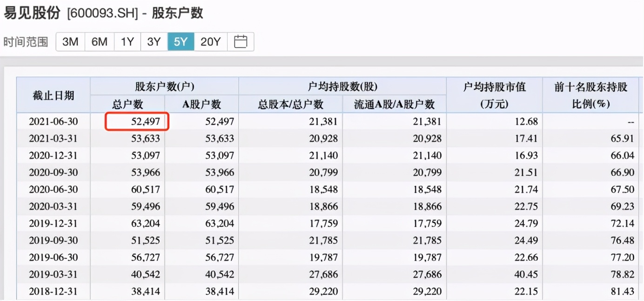This screenshot has width=644, height=301.
Task: Click the 总股本/总户数 sub-header
Action: coord(291,104)
